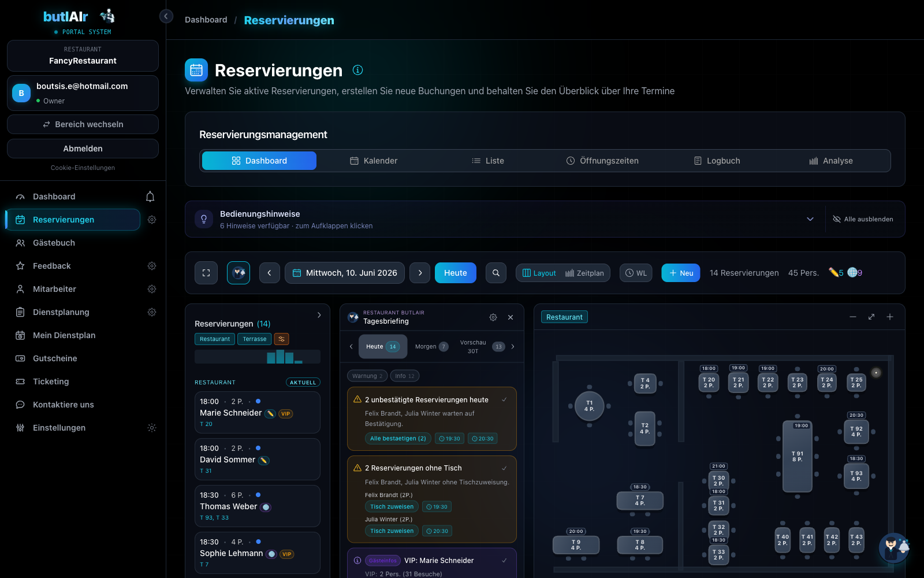
Task: Open the FancyRestaurant restaurant selector
Action: (83, 55)
